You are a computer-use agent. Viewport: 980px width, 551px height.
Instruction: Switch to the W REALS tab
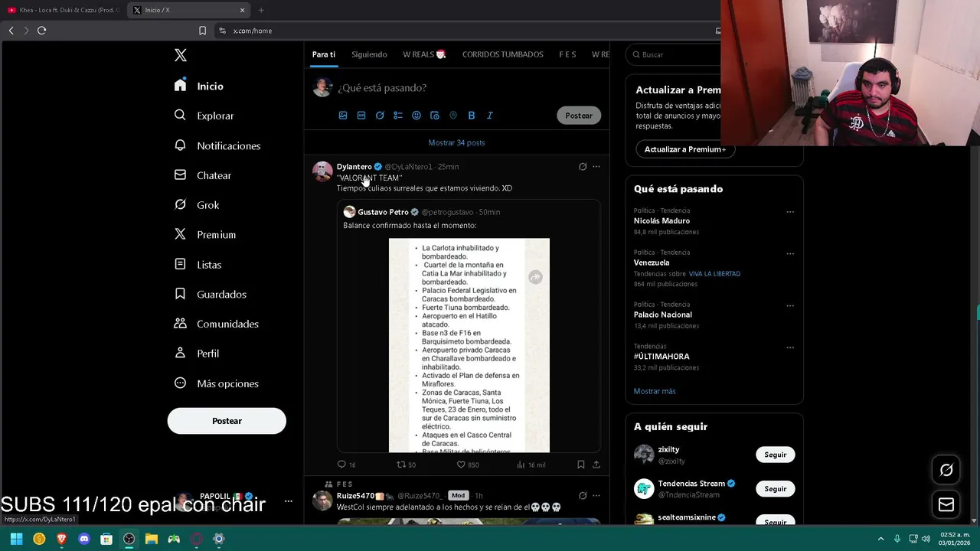424,54
